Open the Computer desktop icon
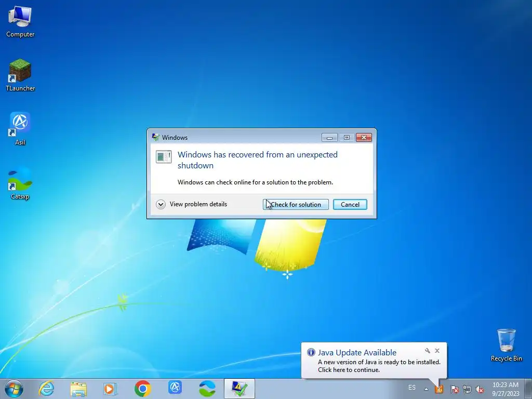The height and width of the screenshot is (399, 532). click(x=20, y=22)
